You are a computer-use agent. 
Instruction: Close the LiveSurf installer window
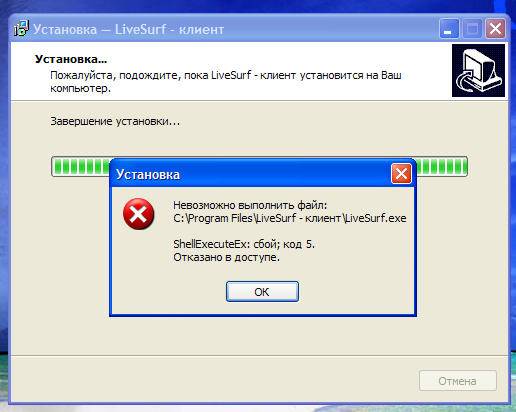pos(495,29)
